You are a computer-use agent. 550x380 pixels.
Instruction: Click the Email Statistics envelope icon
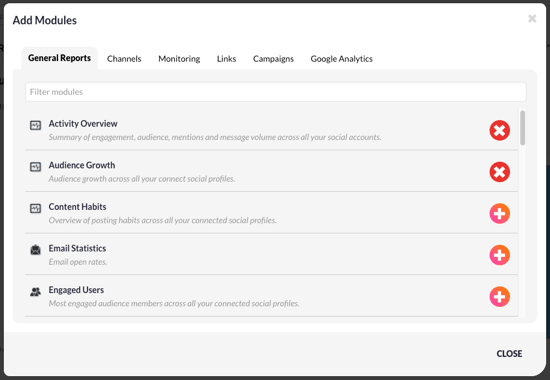click(35, 250)
